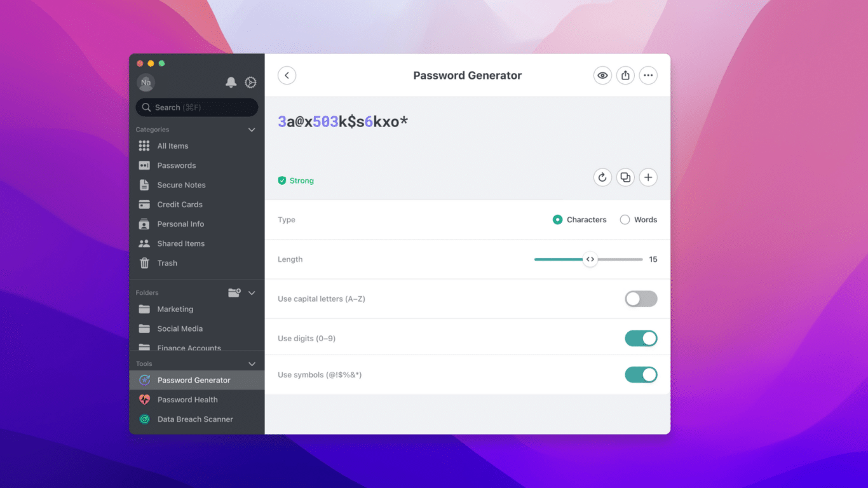Regenerate password with refresh icon

point(602,177)
